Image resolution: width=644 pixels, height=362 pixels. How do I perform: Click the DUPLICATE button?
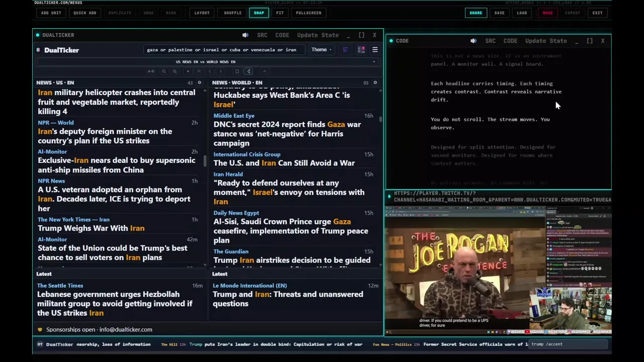point(120,13)
